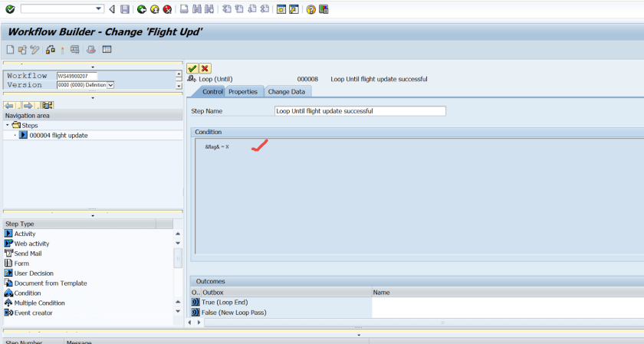The height and width of the screenshot is (344, 644).
Task: Open the Version dropdown list
Action: pyautogui.click(x=111, y=85)
